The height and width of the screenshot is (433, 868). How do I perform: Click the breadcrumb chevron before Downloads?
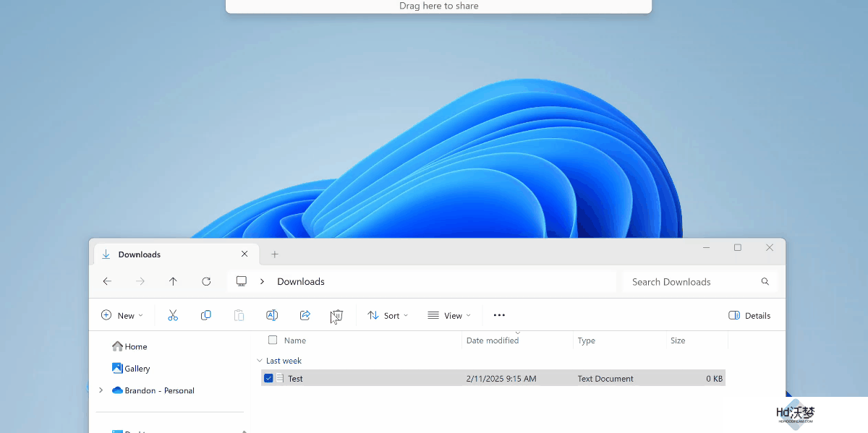(262, 281)
